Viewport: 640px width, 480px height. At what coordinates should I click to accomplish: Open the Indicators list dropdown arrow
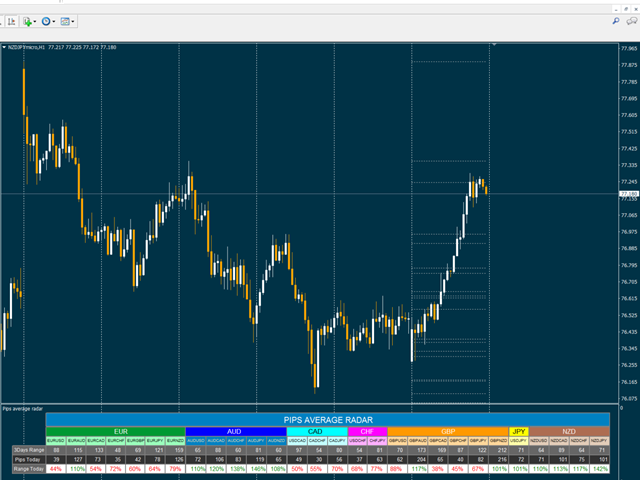(x=35, y=22)
